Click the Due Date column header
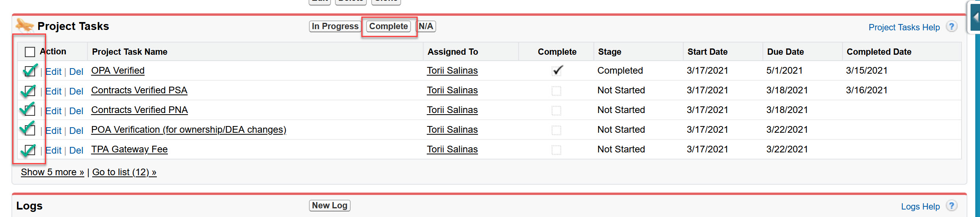This screenshot has height=217, width=980. coord(785,52)
